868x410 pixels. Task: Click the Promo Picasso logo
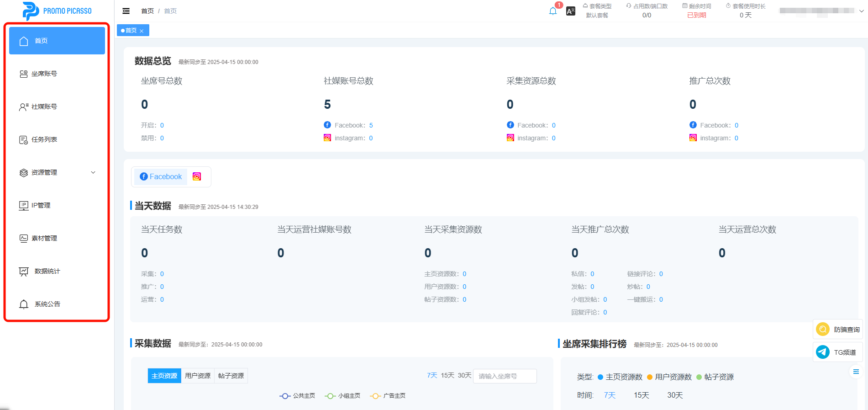pos(57,11)
